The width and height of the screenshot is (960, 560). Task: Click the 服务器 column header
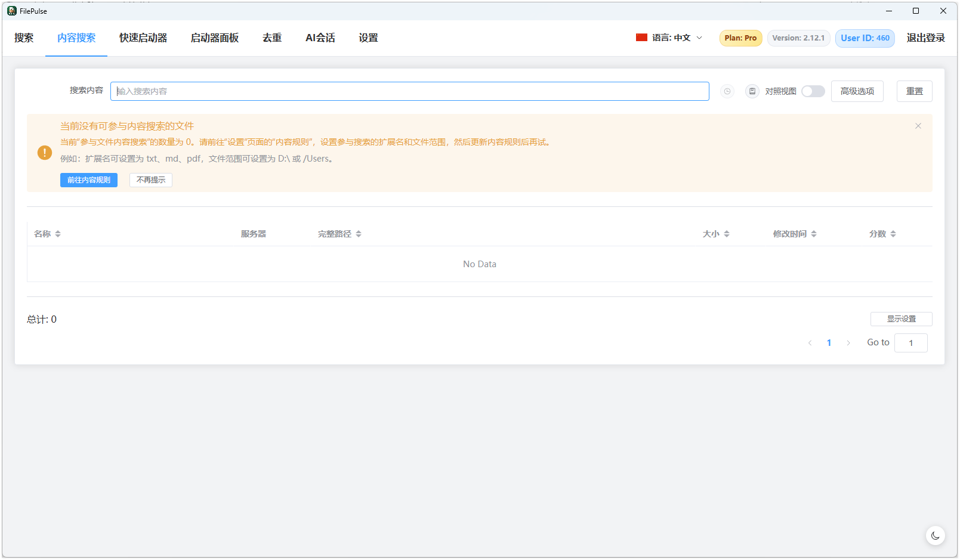point(254,234)
